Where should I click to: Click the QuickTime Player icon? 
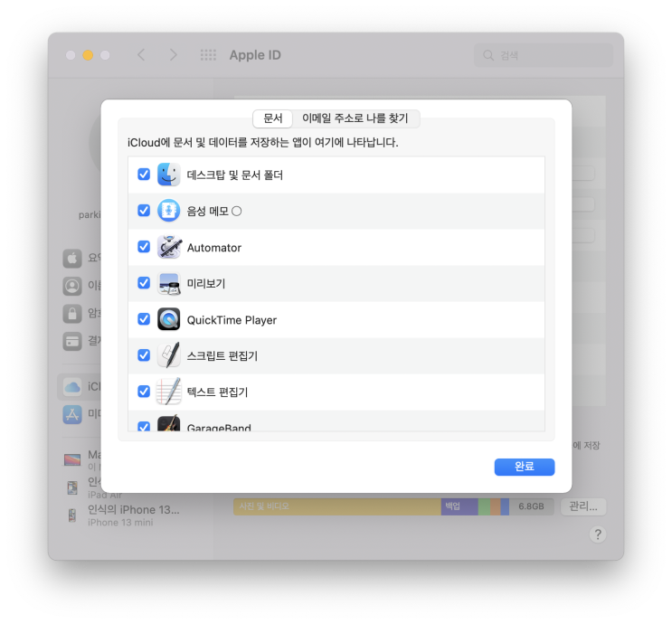[168, 319]
